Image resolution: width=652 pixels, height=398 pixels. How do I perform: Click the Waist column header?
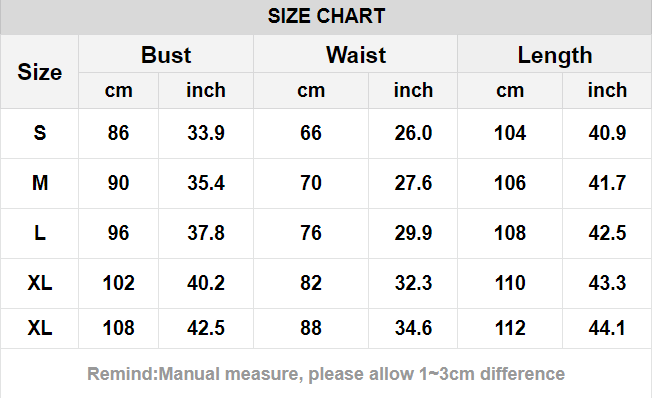coord(356,55)
